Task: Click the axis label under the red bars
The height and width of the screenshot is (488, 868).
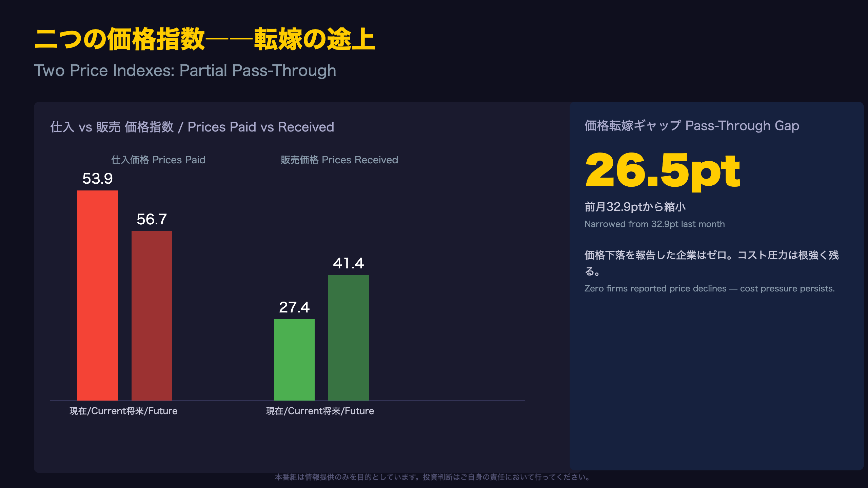Action: [123, 411]
